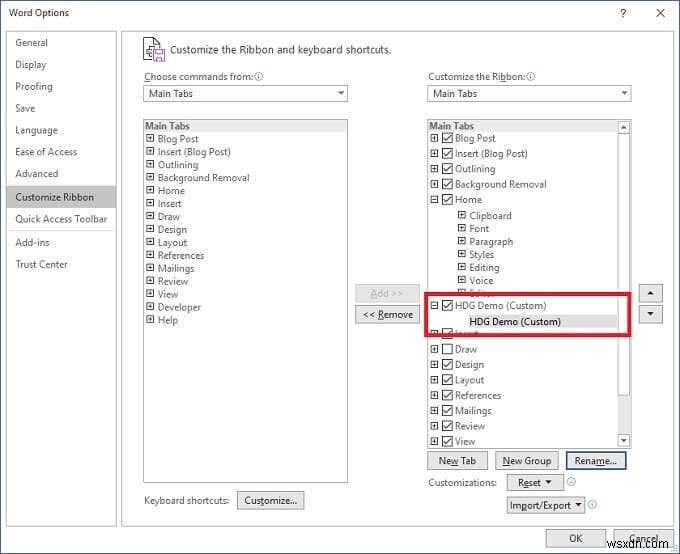The height and width of the screenshot is (554, 680).
Task: Uncheck Outlining checkbox in right list
Action: (447, 169)
